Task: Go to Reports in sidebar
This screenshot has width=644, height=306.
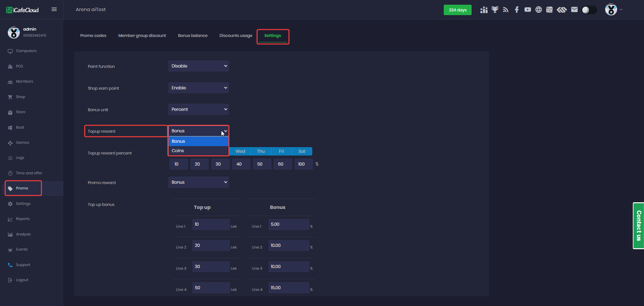Action: pyautogui.click(x=23, y=219)
